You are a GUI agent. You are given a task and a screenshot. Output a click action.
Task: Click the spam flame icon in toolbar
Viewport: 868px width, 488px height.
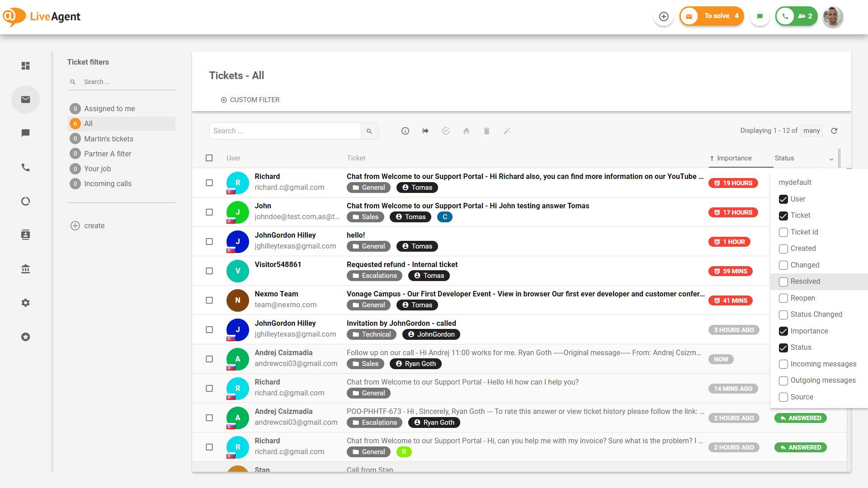pos(466,131)
